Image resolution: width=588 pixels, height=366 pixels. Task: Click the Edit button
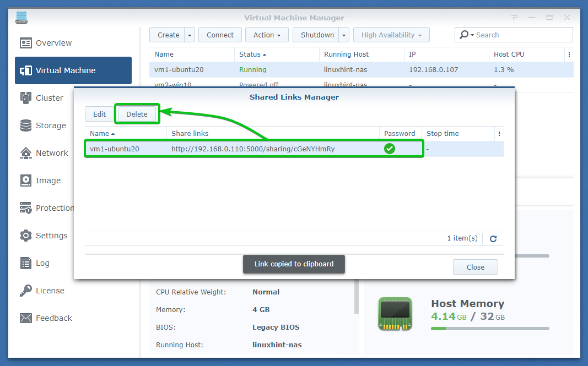coord(99,114)
